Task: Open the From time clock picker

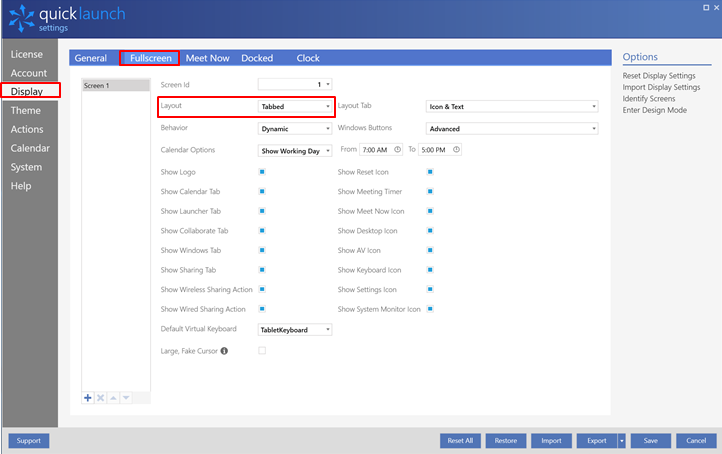Action: click(x=397, y=150)
